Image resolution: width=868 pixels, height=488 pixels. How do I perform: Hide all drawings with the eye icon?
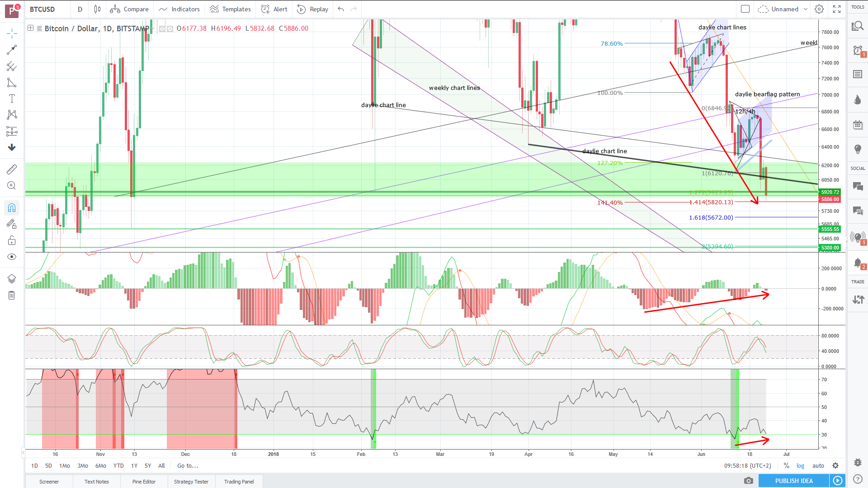12,257
